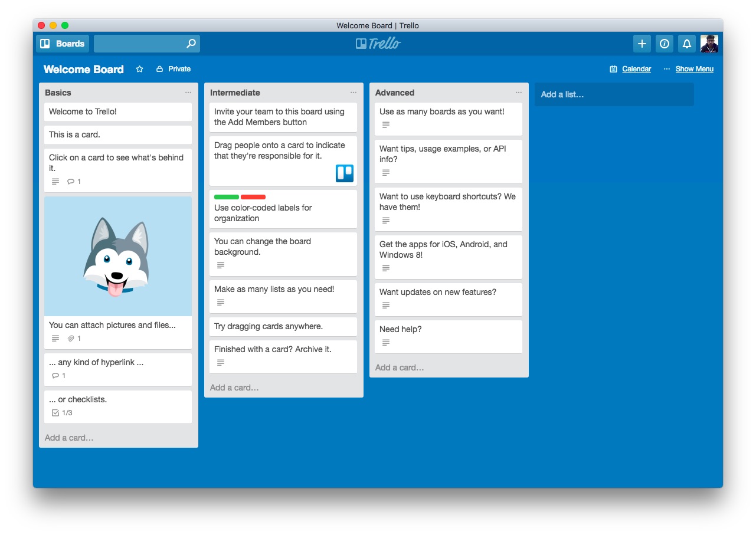Click comment icon on hyperlink card
The width and height of the screenshot is (756, 535).
55,376
